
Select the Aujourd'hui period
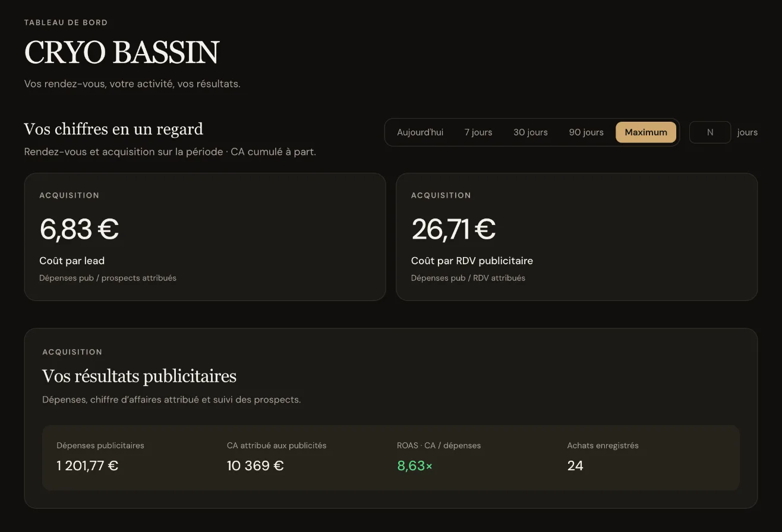[420, 132]
